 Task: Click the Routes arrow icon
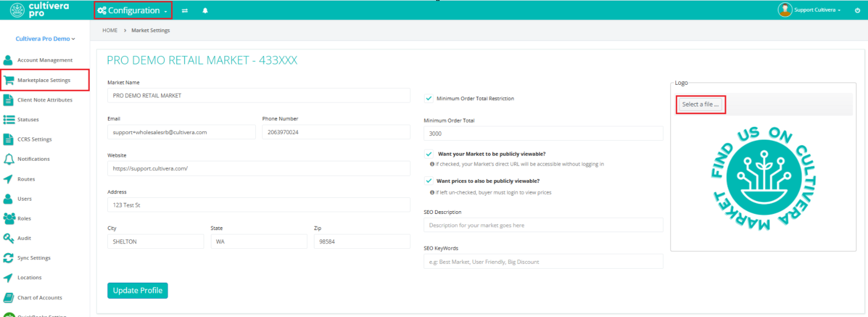pyautogui.click(x=8, y=179)
